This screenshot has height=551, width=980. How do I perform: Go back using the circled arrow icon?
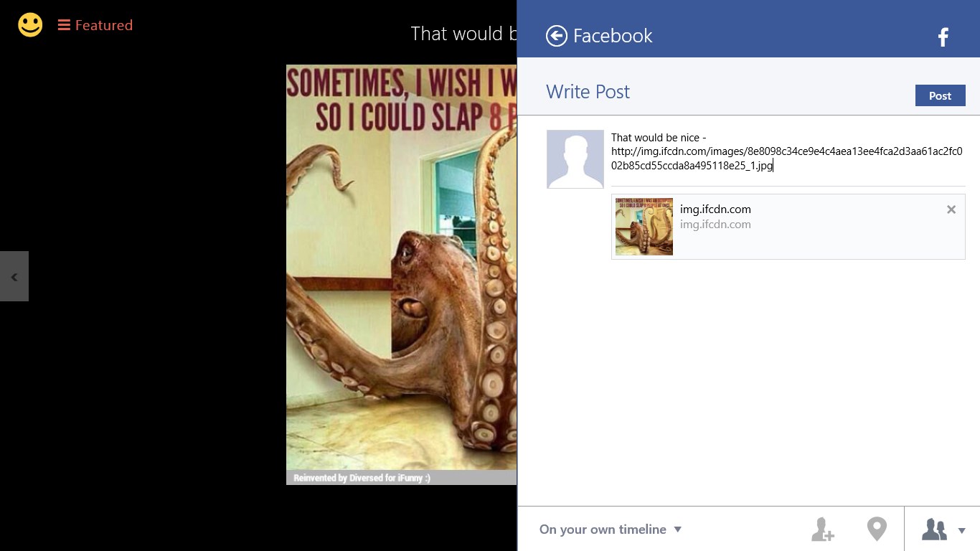pyautogui.click(x=556, y=35)
